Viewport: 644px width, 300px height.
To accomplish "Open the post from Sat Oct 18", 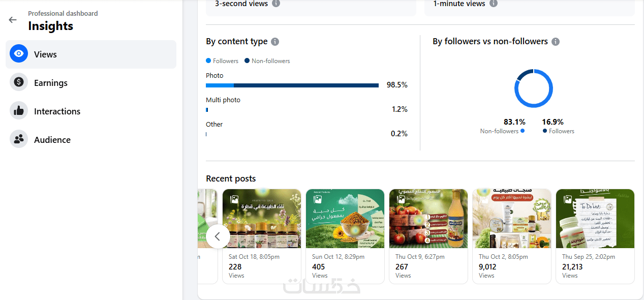I will click(262, 219).
